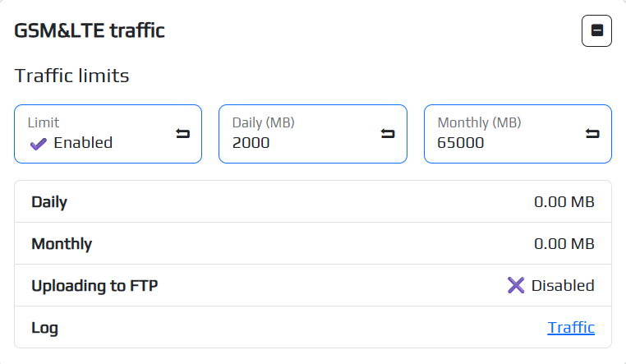Open the Traffic log link
This screenshot has width=626, height=364.
coord(571,327)
